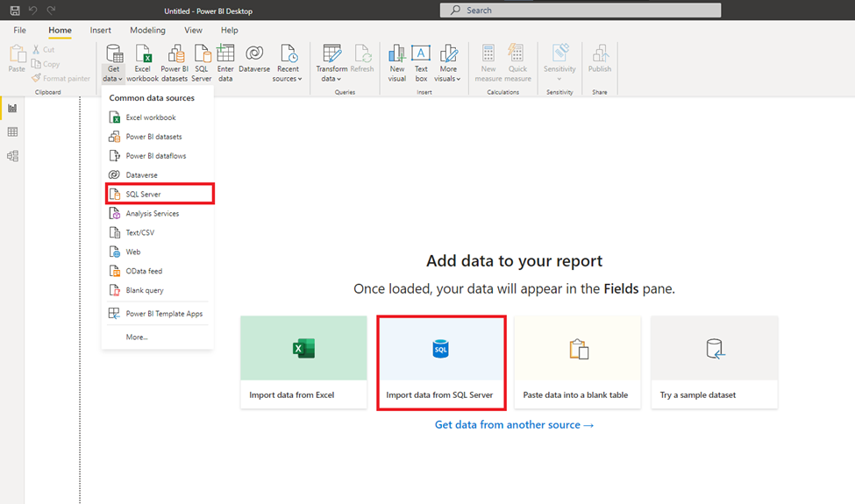Viewport: 855px width, 504px height.
Task: Insert a New visual
Action: [397, 63]
